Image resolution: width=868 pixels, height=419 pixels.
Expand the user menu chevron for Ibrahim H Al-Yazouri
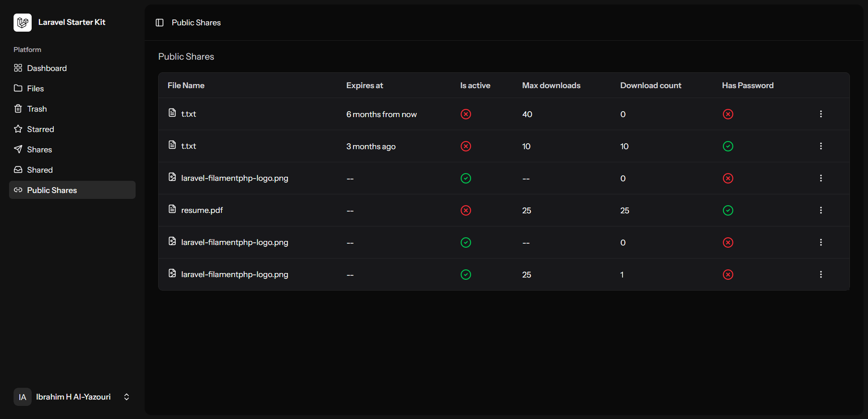[x=127, y=397]
